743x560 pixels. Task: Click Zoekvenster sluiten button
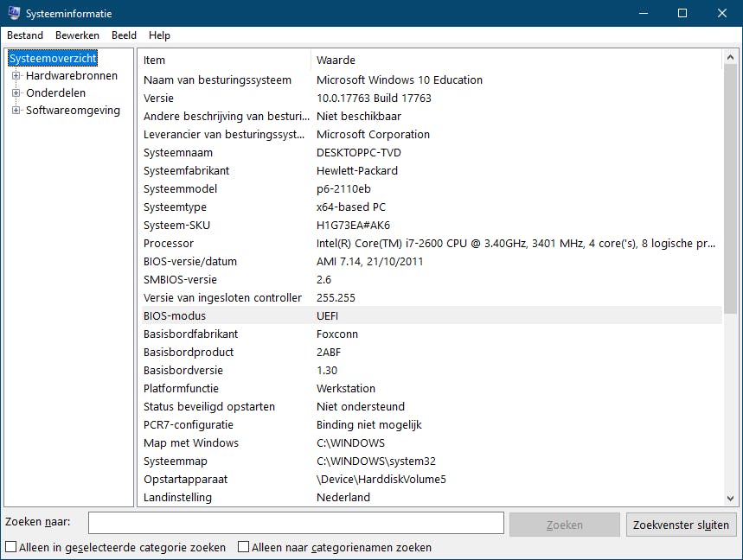click(681, 525)
